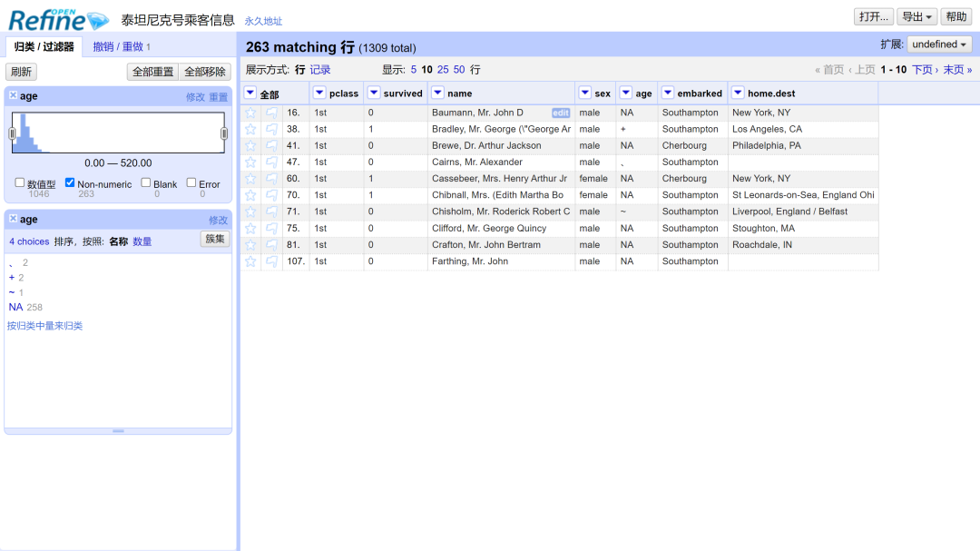Image resolution: width=980 pixels, height=551 pixels.
Task: Open the 导出 export menu
Action: pyautogui.click(x=916, y=17)
